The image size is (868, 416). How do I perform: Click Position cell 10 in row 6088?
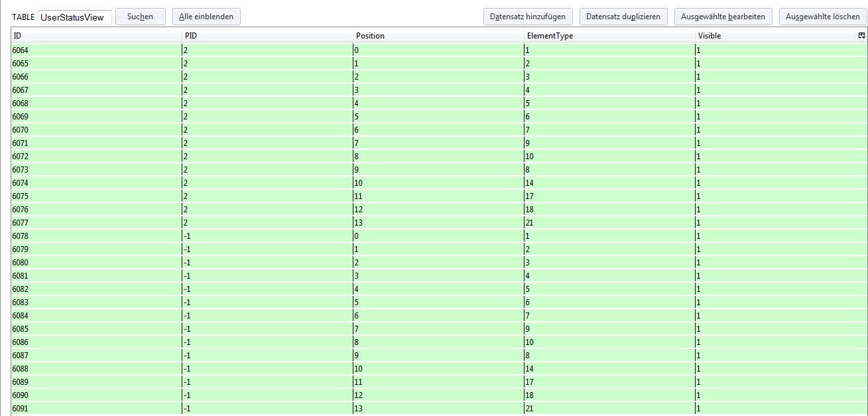[x=438, y=369]
